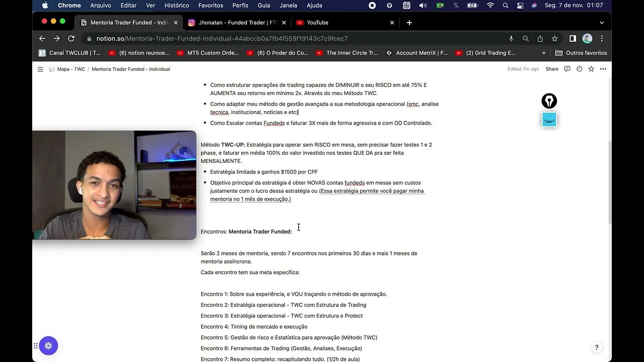This screenshot has width=644, height=362.
Task: Open the Perfis menu
Action: (240, 6)
